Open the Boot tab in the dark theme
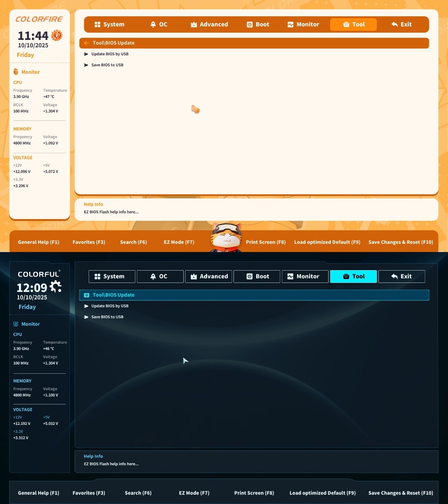This screenshot has width=448, height=504. (257, 277)
